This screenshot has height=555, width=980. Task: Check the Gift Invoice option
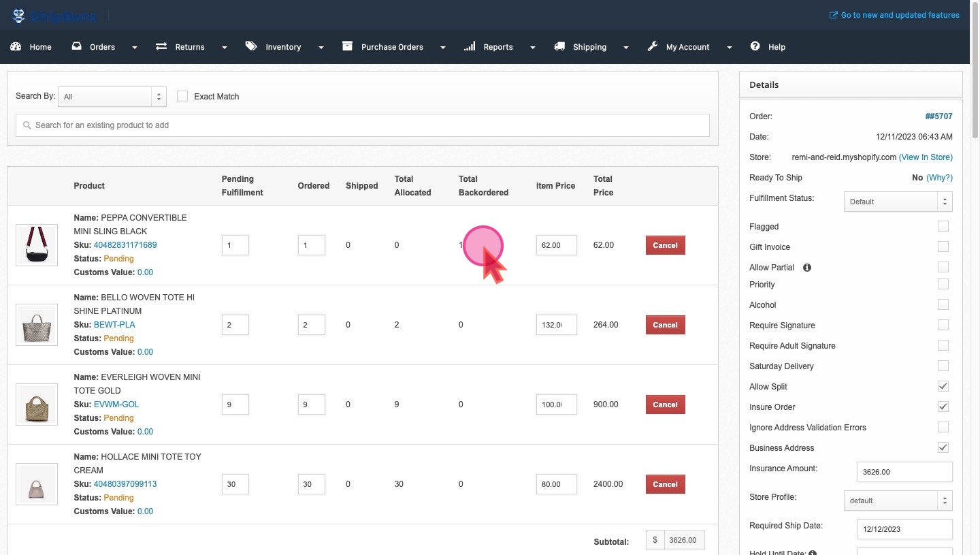click(x=943, y=247)
